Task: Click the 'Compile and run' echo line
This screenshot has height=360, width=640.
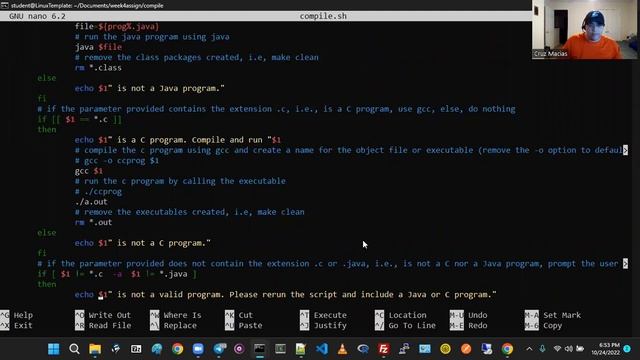Action: (x=178, y=140)
